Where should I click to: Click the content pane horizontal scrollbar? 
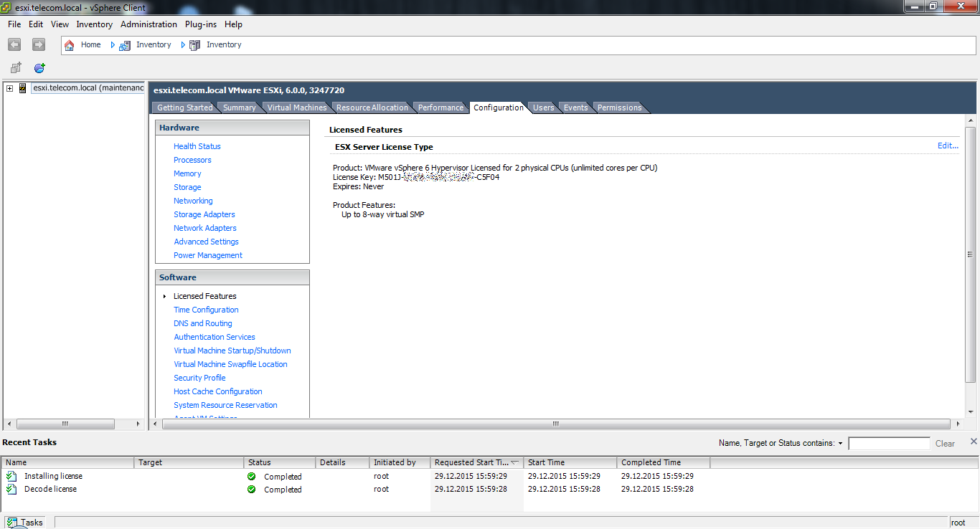pyautogui.click(x=556, y=424)
